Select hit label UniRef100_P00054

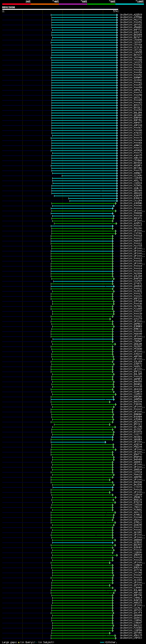[131, 72]
